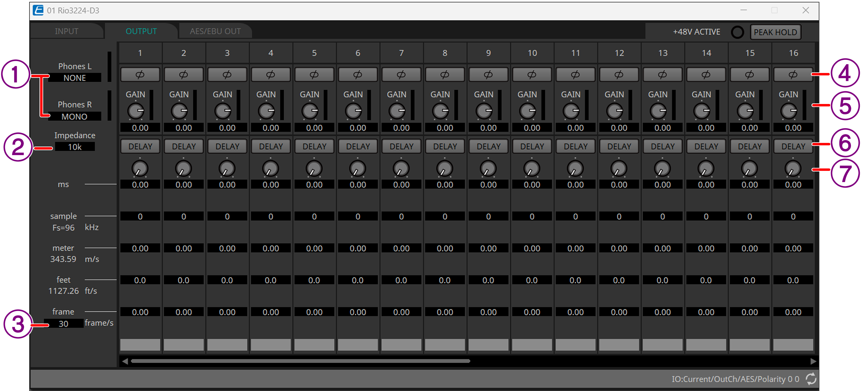Flip polarity on channel 6
The width and height of the screenshot is (868, 391).
point(358,74)
